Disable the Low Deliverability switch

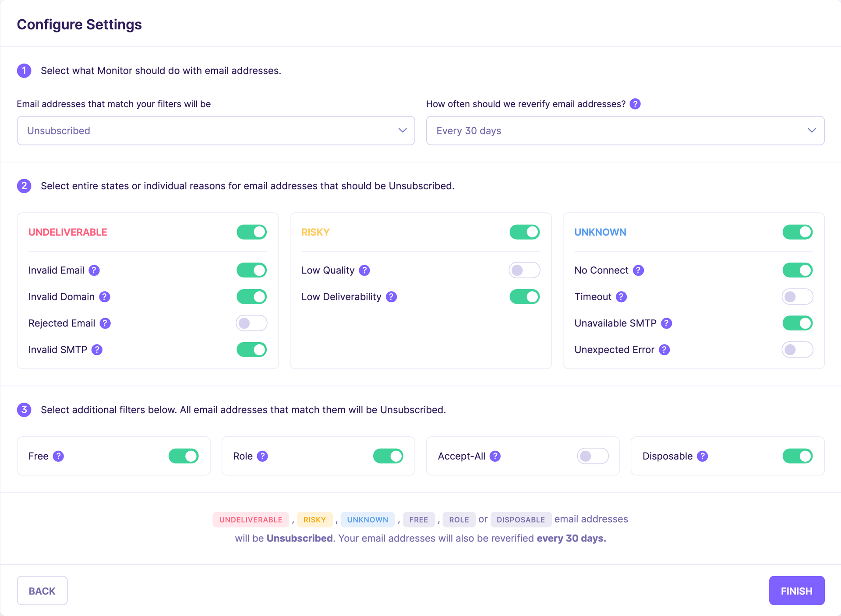525,297
